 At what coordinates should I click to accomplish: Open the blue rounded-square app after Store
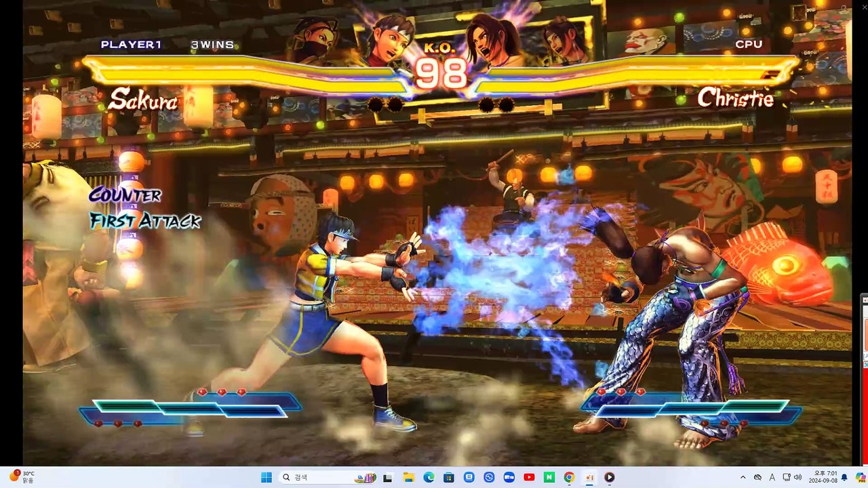[x=469, y=477]
